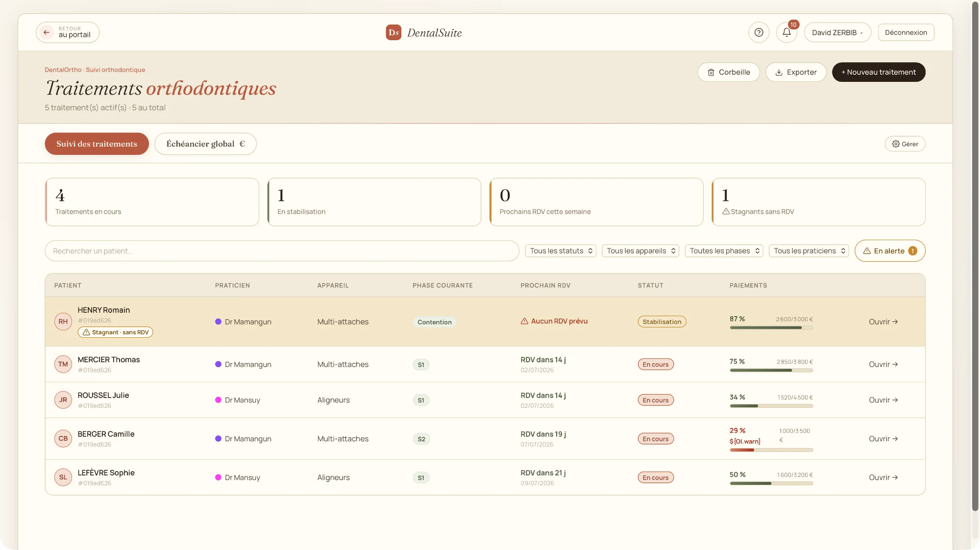
Task: Open LEFÈVRE Sophie's treatment via Ouvrir
Action: tap(883, 478)
